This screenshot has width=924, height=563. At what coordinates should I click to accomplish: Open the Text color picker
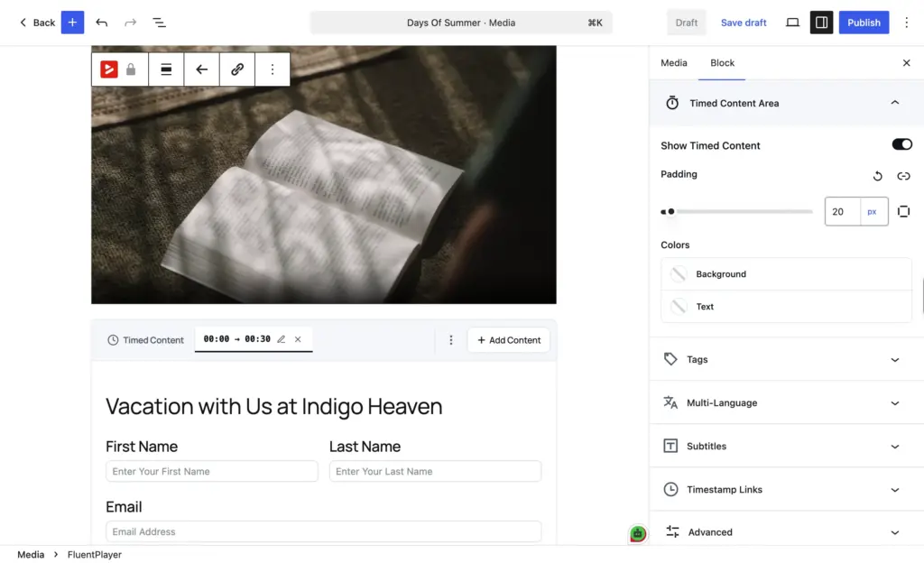(x=786, y=306)
